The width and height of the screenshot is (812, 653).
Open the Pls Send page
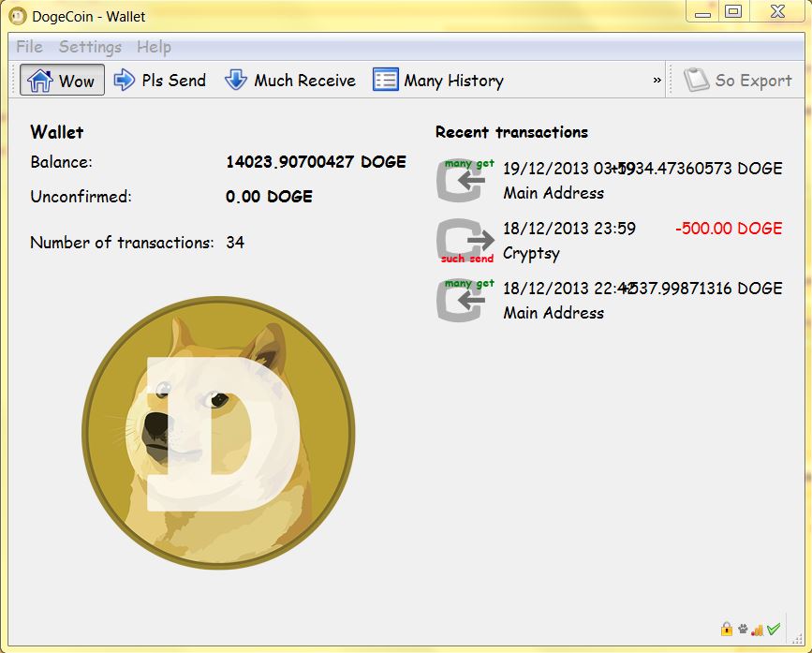coord(160,81)
